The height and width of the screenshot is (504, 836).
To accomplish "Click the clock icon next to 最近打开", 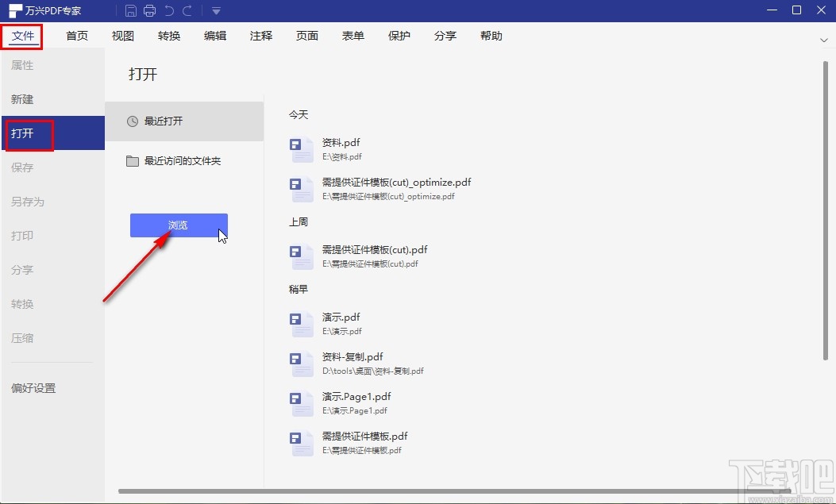I will tap(133, 121).
